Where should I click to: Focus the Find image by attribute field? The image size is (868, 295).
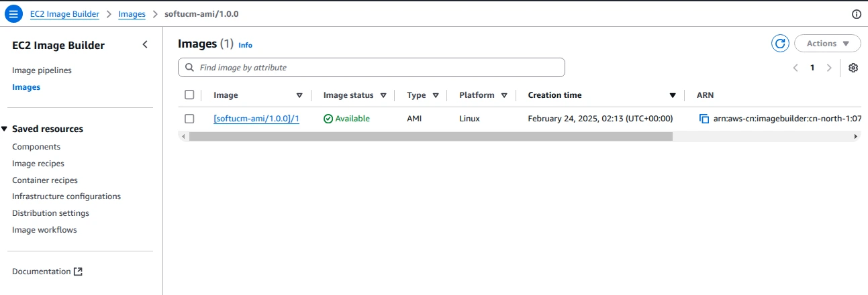click(371, 68)
